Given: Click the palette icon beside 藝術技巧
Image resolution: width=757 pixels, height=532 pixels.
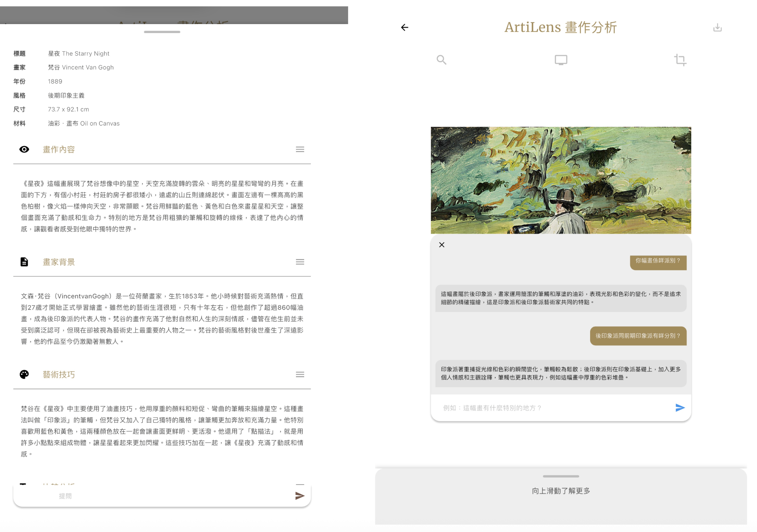Looking at the screenshot, I should [x=24, y=374].
